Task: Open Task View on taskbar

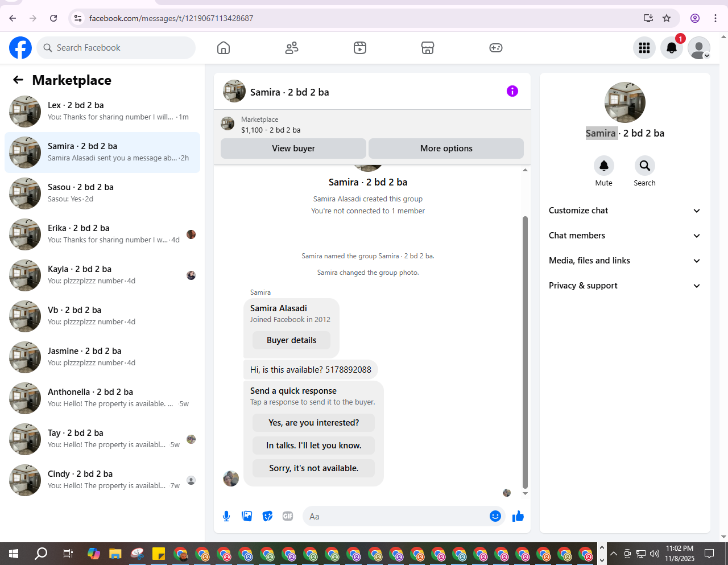Action: (x=68, y=554)
